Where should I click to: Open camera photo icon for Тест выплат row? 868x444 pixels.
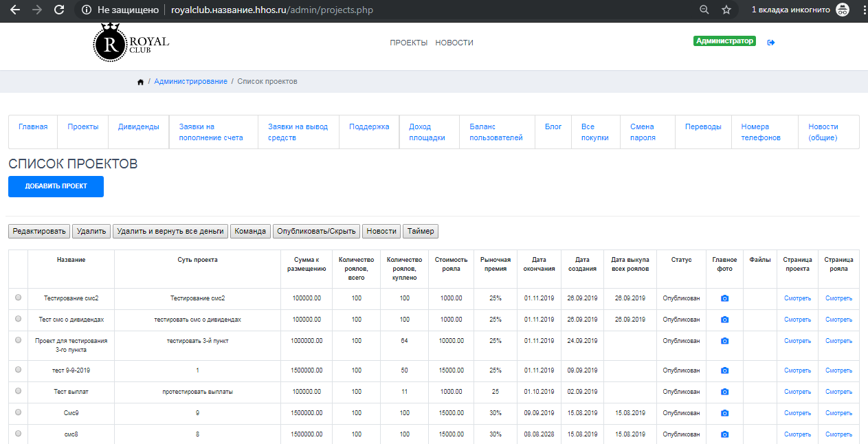(724, 392)
